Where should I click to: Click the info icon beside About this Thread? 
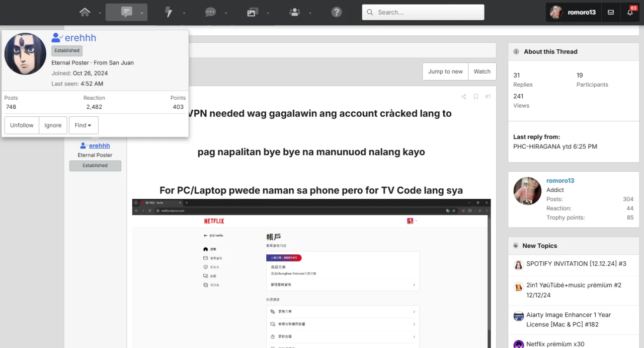(x=516, y=51)
